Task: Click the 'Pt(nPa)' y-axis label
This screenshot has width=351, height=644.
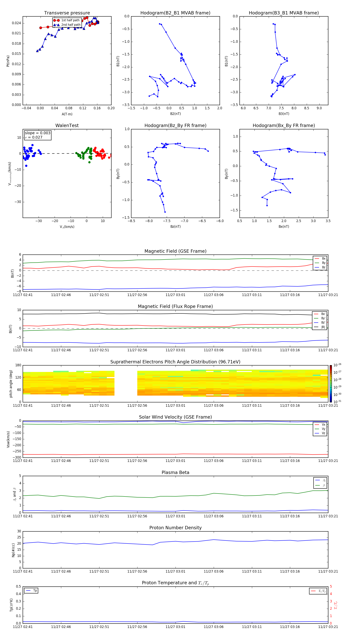Action: pos(8,61)
